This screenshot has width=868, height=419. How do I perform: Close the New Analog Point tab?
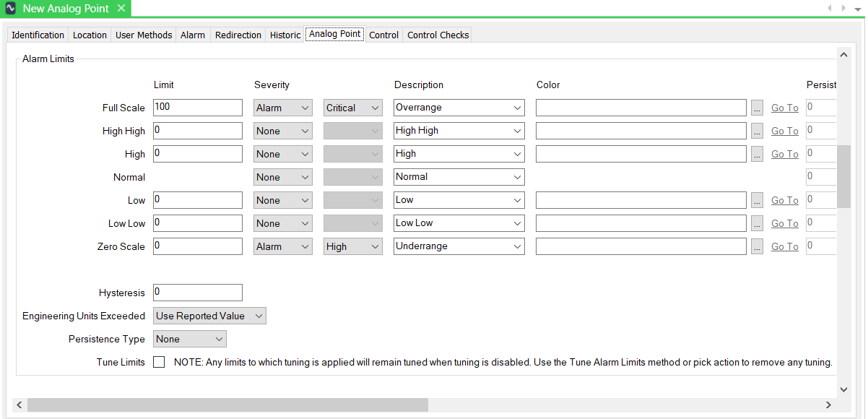pos(121,9)
